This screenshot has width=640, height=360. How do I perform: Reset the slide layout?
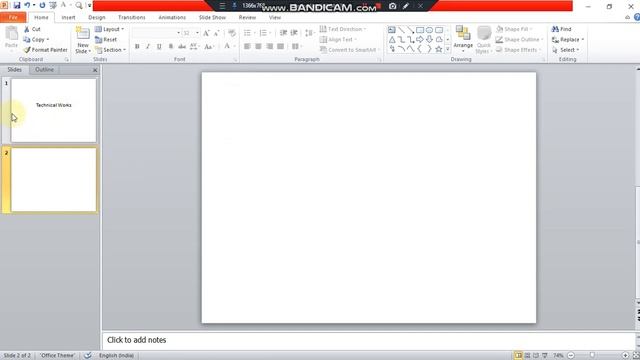(106, 40)
